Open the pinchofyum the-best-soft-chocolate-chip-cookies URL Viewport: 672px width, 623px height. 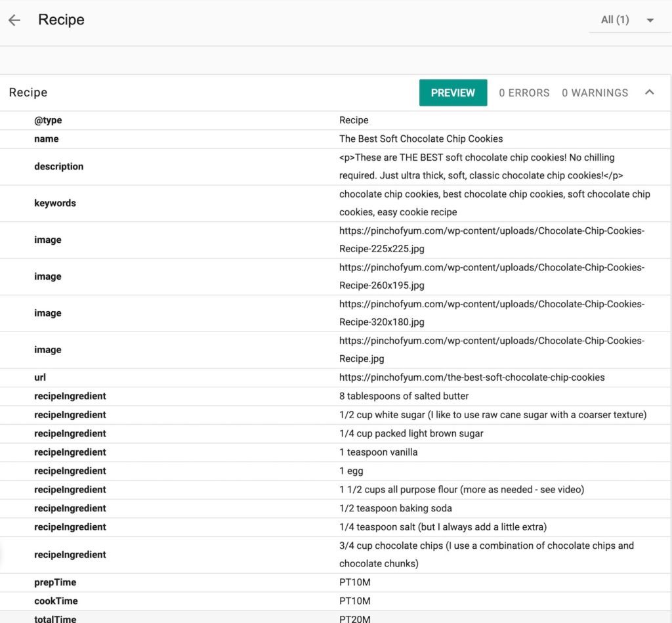472,377
